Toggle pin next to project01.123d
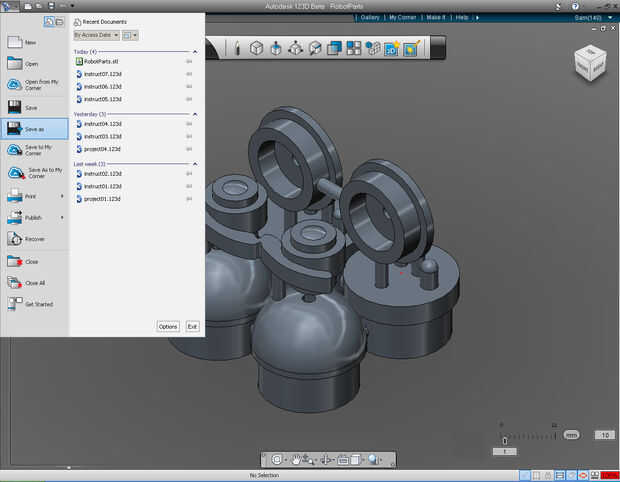This screenshot has width=620, height=482. point(189,198)
